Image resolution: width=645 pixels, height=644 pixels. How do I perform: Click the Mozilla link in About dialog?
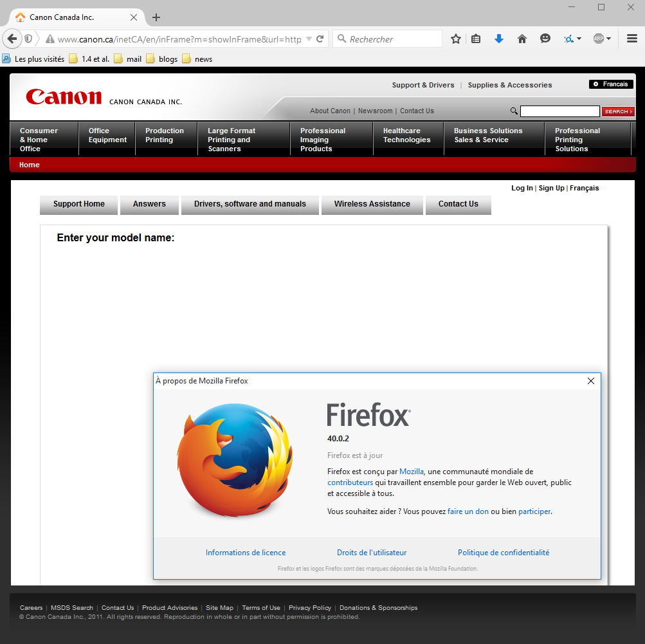412,472
